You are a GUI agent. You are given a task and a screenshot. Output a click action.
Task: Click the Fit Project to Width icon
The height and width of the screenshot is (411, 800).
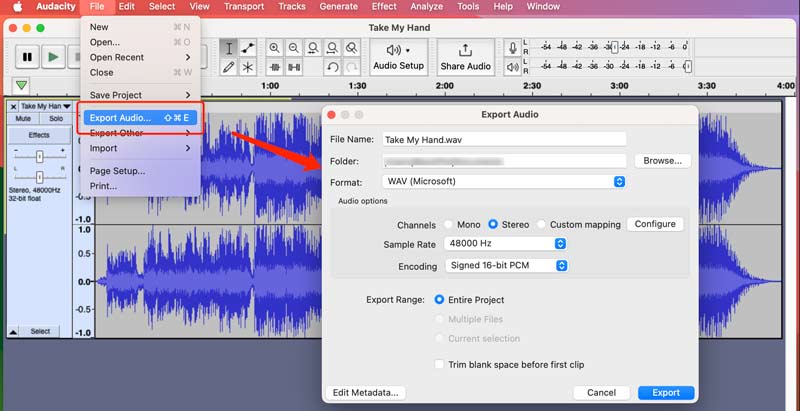(x=332, y=48)
